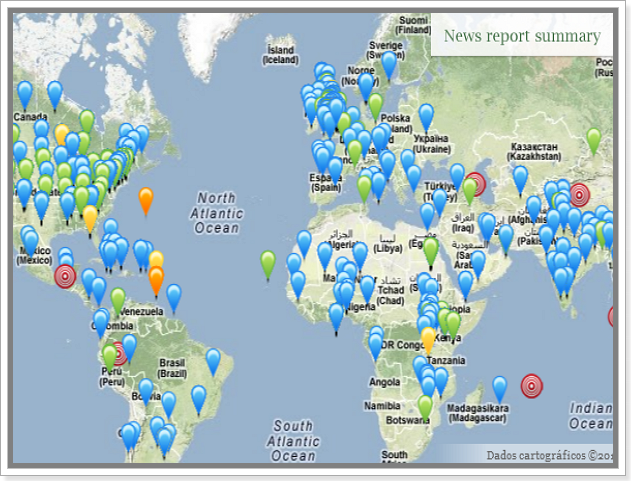
Task: Select blue marker in northern Algeria
Action: coord(304,244)
